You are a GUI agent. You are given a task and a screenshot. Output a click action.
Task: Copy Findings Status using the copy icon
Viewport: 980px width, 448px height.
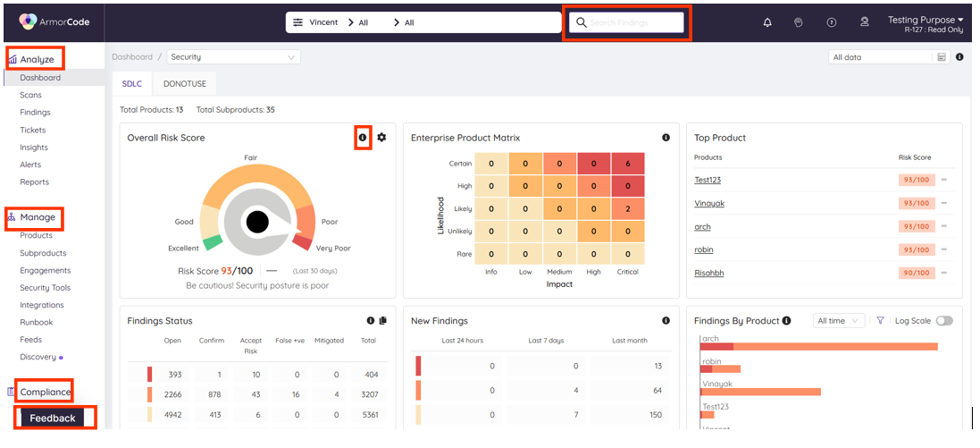[383, 320]
